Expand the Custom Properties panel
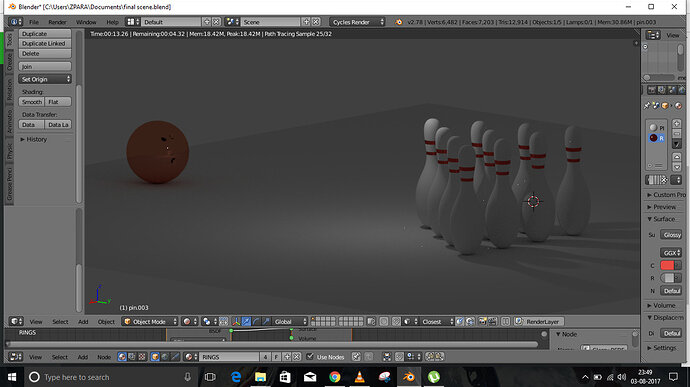Image resolution: width=690 pixels, height=387 pixels. (666, 195)
